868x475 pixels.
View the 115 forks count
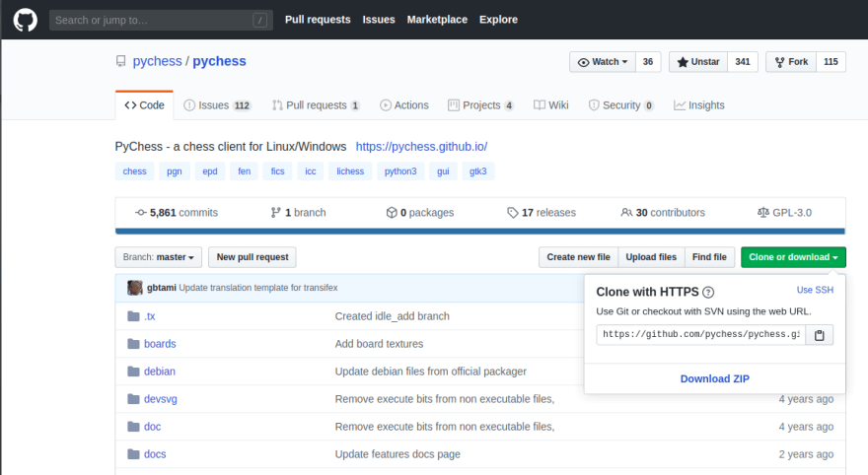[831, 62]
